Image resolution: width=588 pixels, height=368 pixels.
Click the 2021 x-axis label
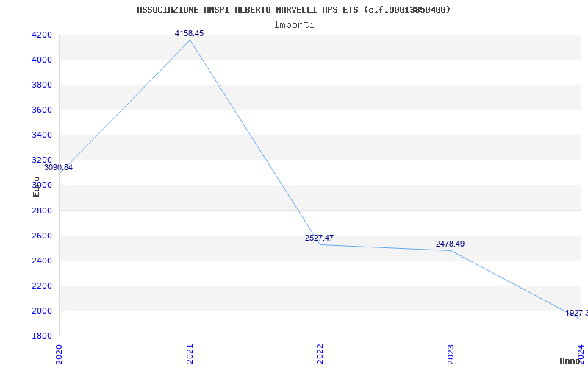click(x=190, y=354)
